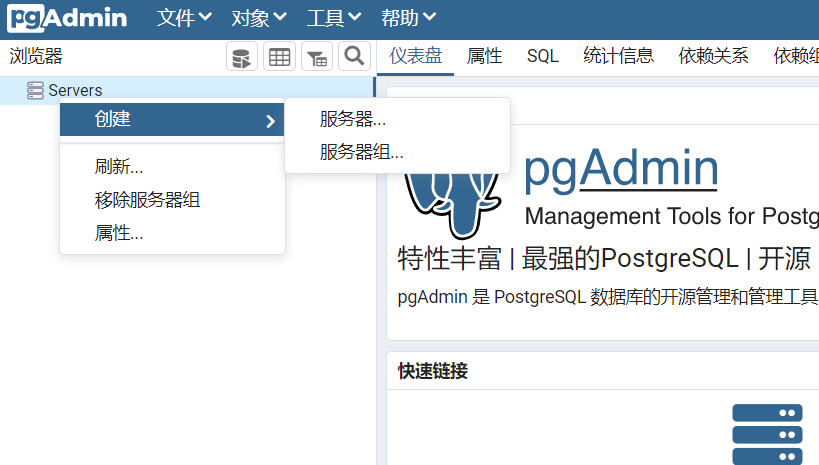This screenshot has height=465, width=819.
Task: Click the Filtered Rows toolbar icon
Action: (x=316, y=57)
